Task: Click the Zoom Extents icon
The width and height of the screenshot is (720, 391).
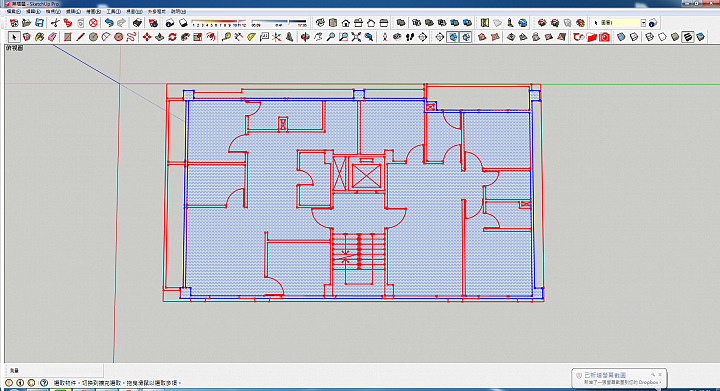Action: (356, 37)
